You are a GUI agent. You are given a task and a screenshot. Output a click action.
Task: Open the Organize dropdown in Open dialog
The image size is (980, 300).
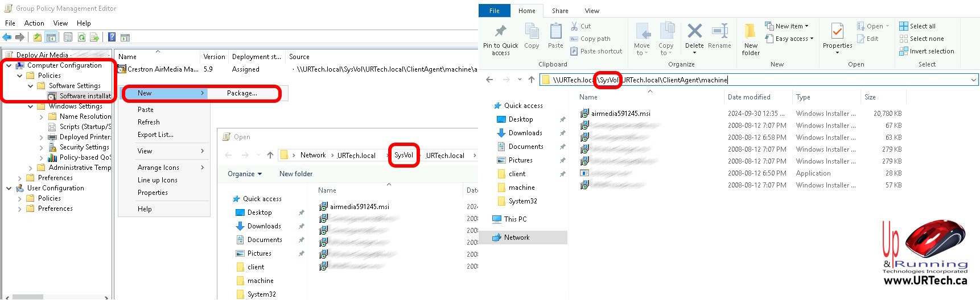tap(245, 174)
